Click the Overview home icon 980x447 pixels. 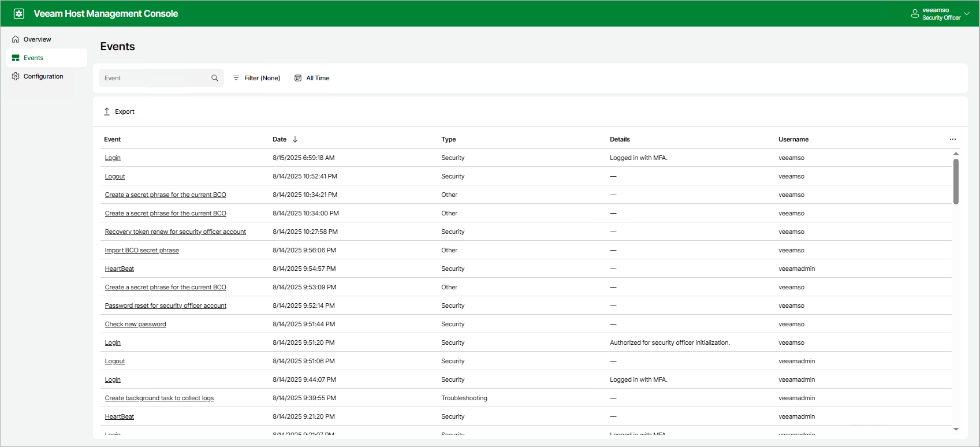click(x=16, y=39)
